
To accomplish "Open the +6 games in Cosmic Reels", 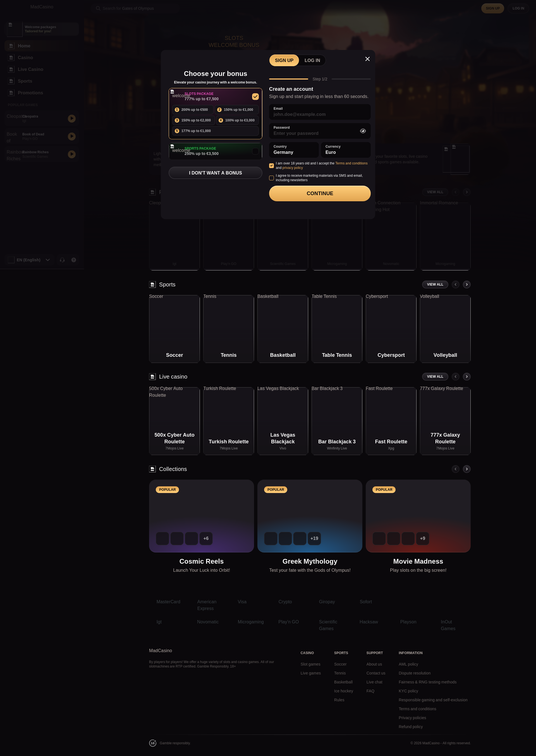I will 206,538.
